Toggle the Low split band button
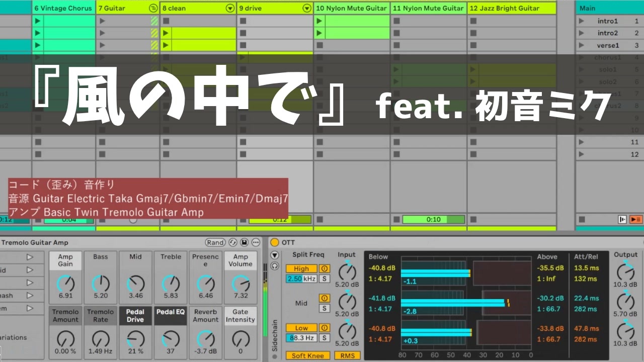The width and height of the screenshot is (644, 362). click(301, 328)
